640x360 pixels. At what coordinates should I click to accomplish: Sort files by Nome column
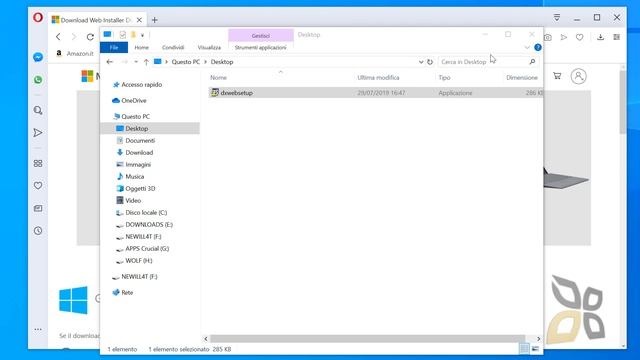[218, 78]
